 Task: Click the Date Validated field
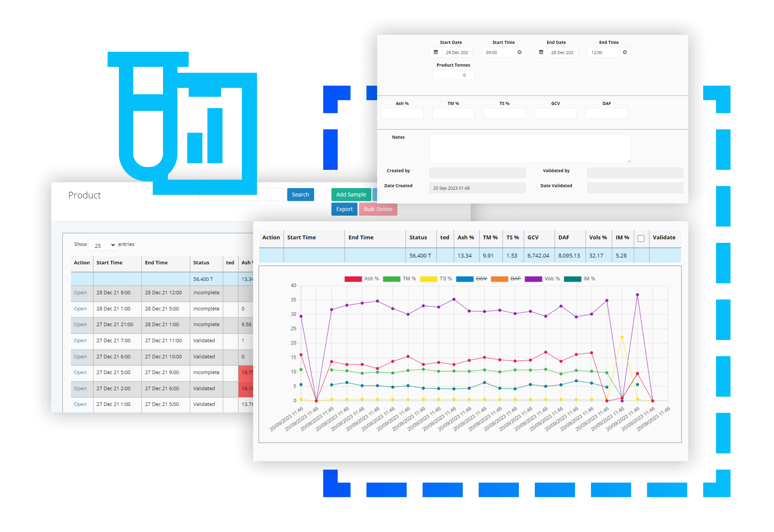pyautogui.click(x=635, y=188)
